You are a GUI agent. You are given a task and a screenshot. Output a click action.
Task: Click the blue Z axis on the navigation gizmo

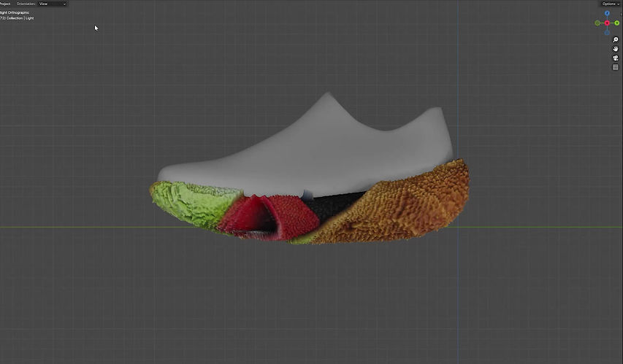click(x=607, y=14)
